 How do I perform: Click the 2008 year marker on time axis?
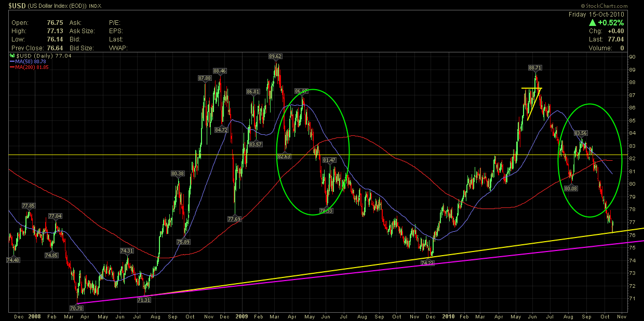click(x=34, y=316)
